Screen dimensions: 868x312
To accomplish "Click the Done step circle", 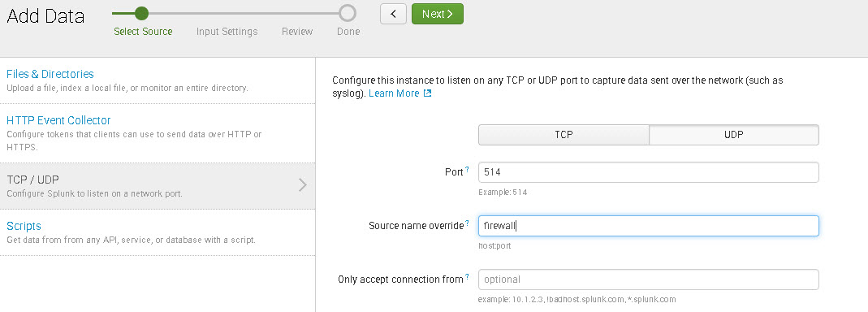I will [x=348, y=13].
